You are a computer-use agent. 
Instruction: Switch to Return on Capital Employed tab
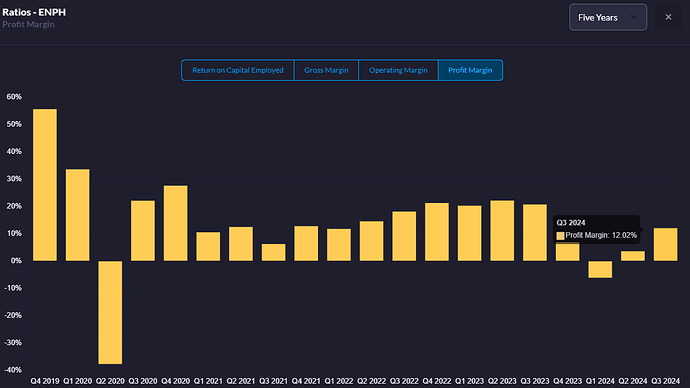tap(238, 70)
